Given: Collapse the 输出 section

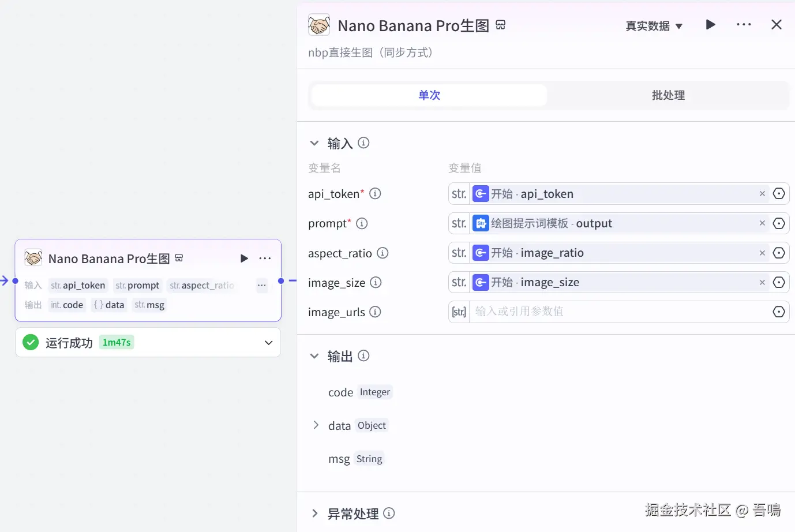Looking at the screenshot, I should (x=314, y=356).
